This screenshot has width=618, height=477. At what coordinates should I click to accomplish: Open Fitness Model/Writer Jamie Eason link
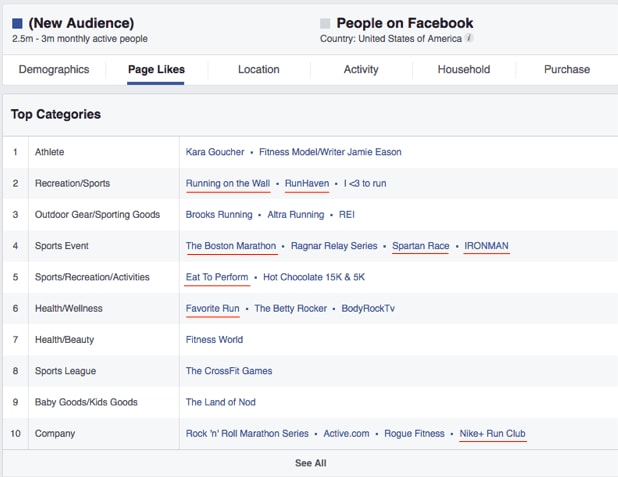click(330, 152)
